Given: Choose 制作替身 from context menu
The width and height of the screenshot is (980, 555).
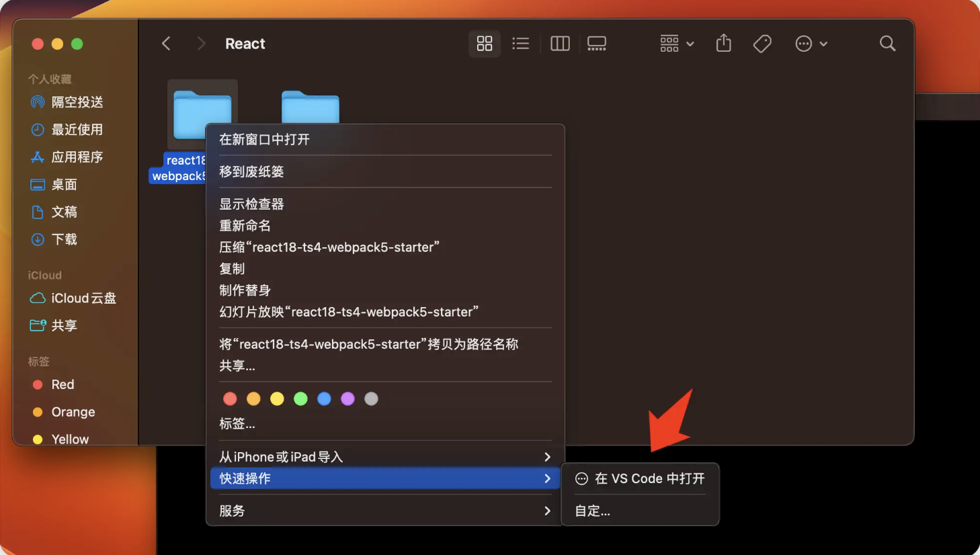Looking at the screenshot, I should click(x=385, y=290).
